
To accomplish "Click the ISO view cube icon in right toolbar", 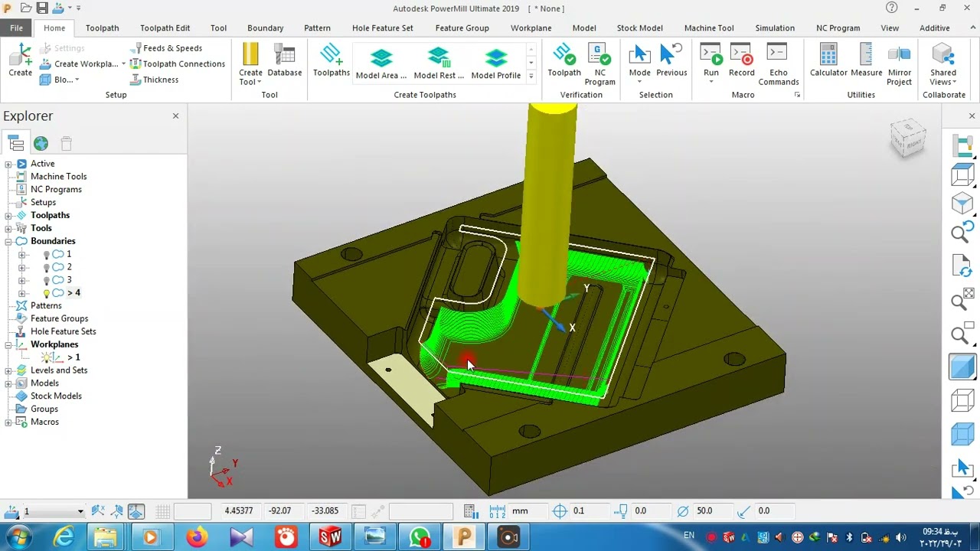I will (962, 204).
